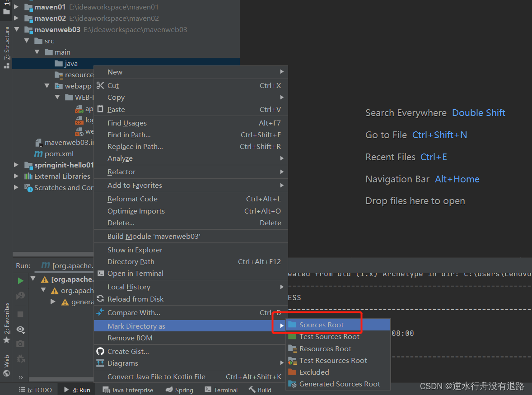The width and height of the screenshot is (532, 395).
Task: Select the Excluded submenu option
Action: [338, 372]
